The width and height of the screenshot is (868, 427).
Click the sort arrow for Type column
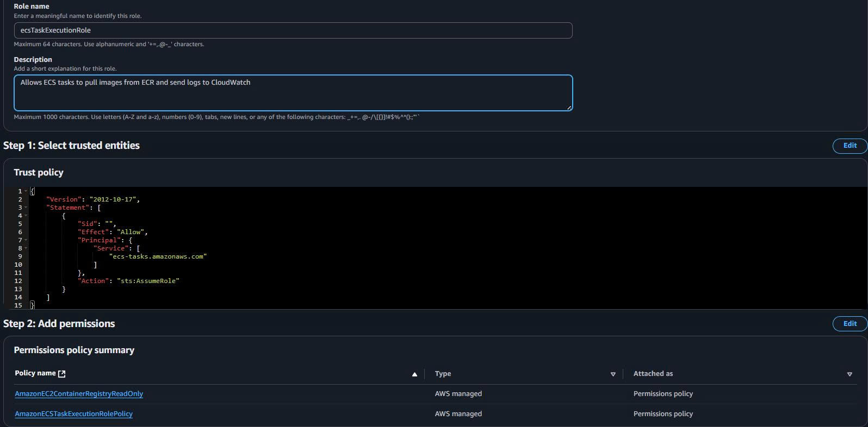[x=613, y=374]
